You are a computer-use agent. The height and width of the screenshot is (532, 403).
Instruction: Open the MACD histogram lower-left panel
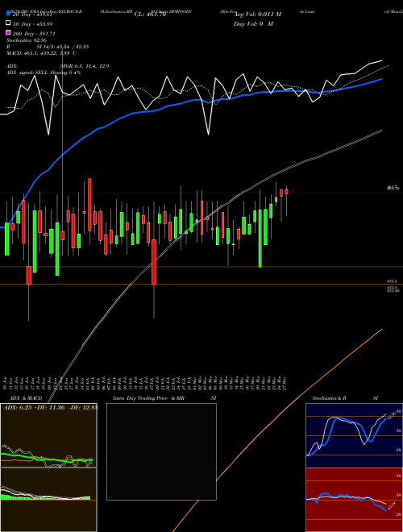coord(48,500)
